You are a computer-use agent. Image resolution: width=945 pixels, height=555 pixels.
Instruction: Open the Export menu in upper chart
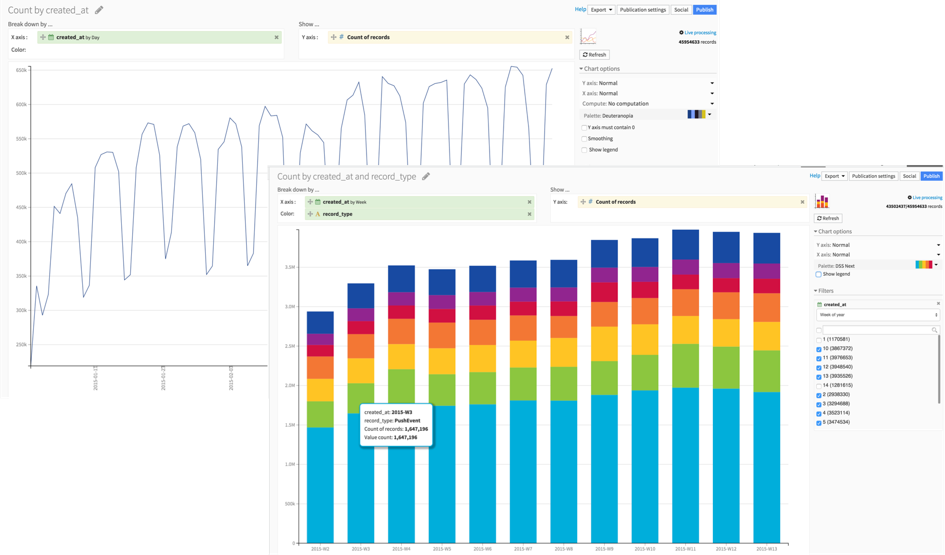click(601, 10)
